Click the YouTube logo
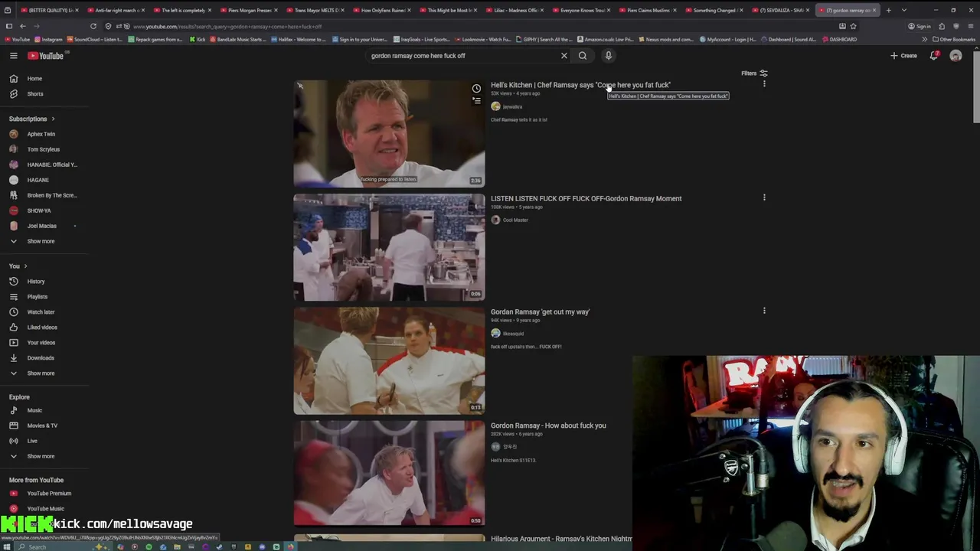The width and height of the screenshot is (980, 551). pos(46,55)
